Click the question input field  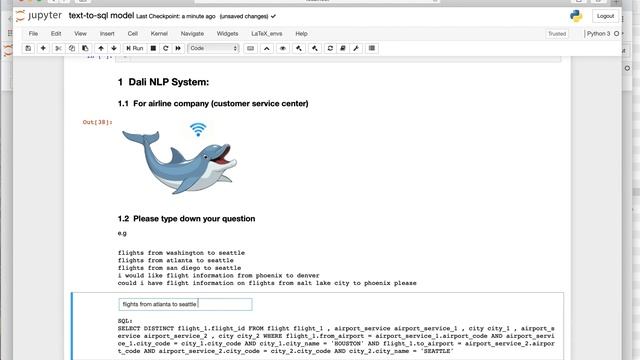pyautogui.click(x=185, y=304)
